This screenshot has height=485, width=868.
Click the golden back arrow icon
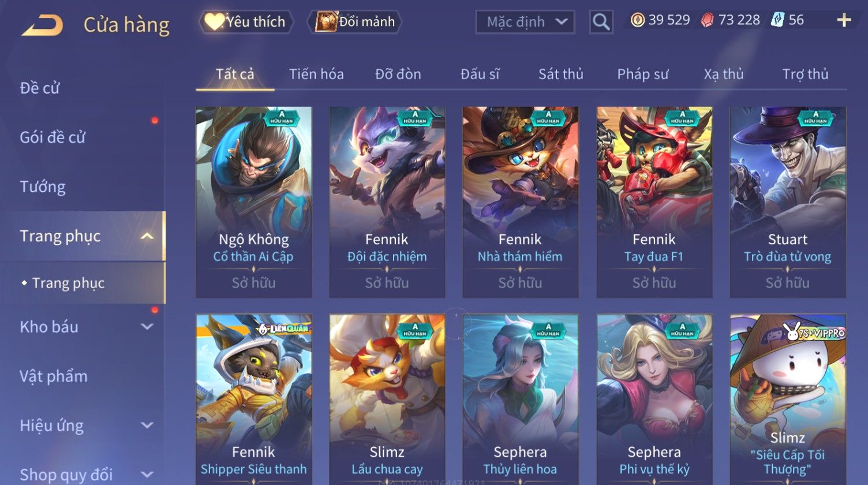(x=42, y=25)
